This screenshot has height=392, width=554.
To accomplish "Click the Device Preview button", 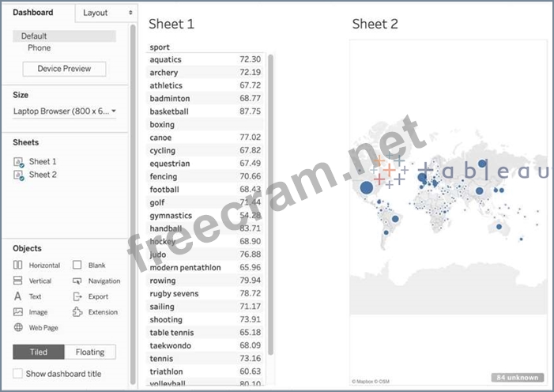I will (64, 69).
